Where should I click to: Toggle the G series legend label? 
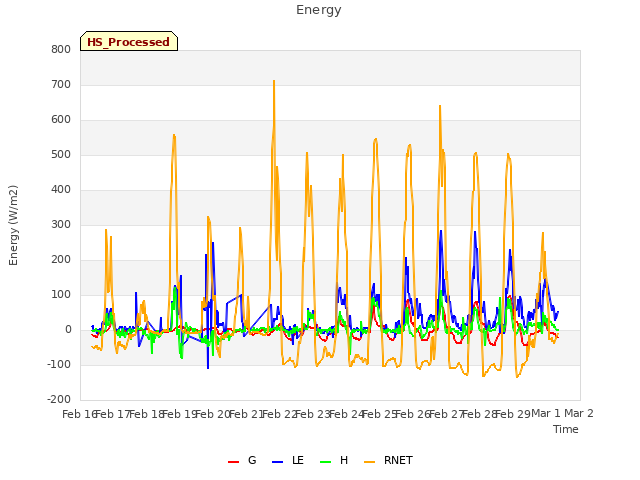pyautogui.click(x=252, y=460)
